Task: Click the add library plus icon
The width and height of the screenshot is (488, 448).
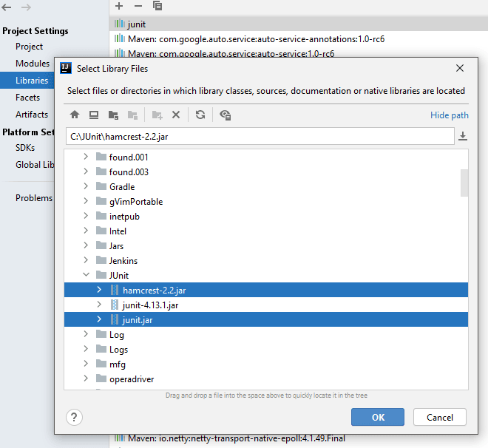Action: [119, 6]
